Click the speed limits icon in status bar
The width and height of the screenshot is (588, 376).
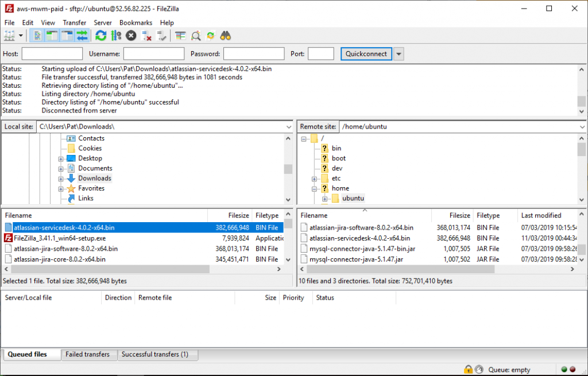pos(479,369)
